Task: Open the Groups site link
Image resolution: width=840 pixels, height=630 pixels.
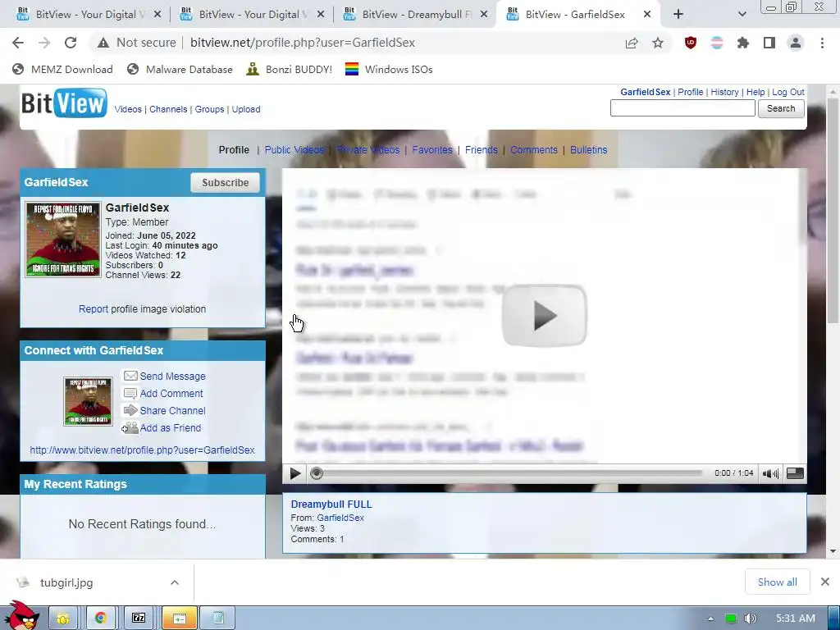Action: click(209, 109)
